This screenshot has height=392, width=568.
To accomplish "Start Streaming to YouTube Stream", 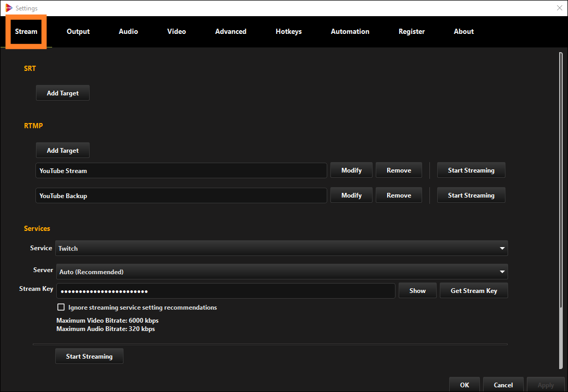I will click(471, 170).
